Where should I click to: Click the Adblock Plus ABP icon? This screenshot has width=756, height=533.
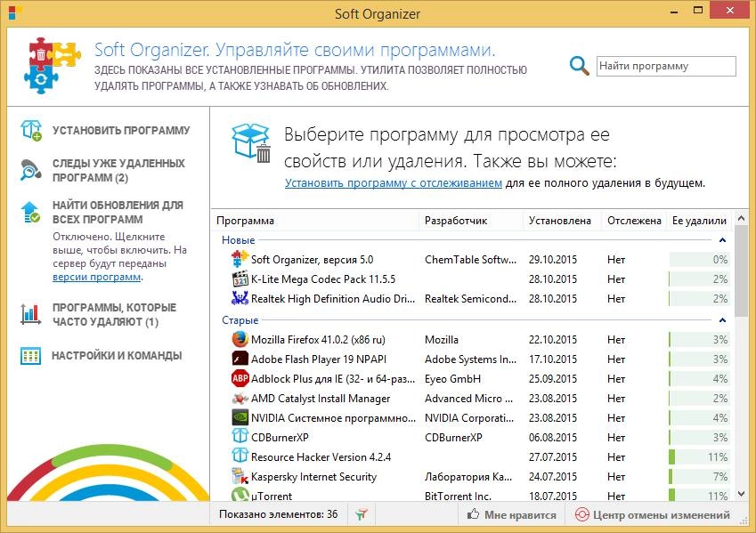[240, 379]
